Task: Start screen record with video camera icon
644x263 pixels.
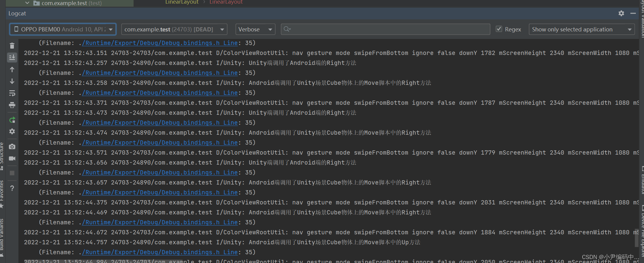Action: pyautogui.click(x=12, y=159)
